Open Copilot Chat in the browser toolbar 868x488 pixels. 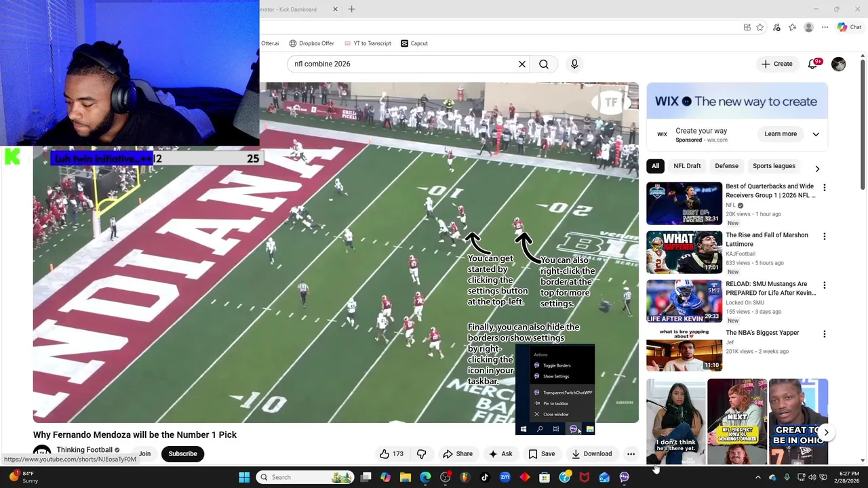[849, 27]
